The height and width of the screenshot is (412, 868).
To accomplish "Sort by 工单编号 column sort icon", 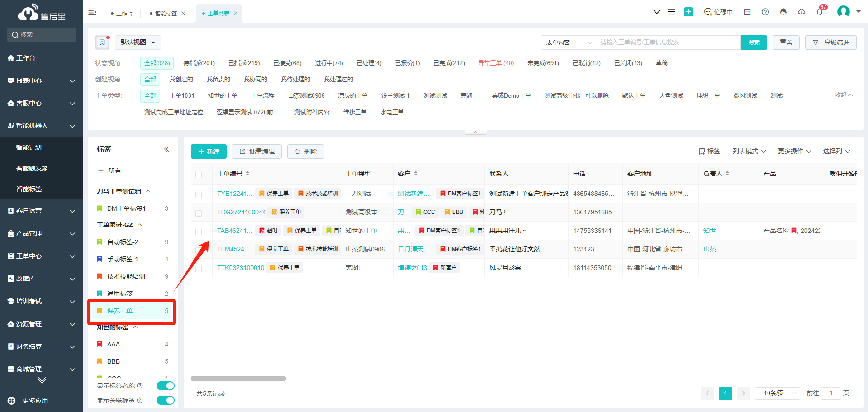I will (247, 174).
